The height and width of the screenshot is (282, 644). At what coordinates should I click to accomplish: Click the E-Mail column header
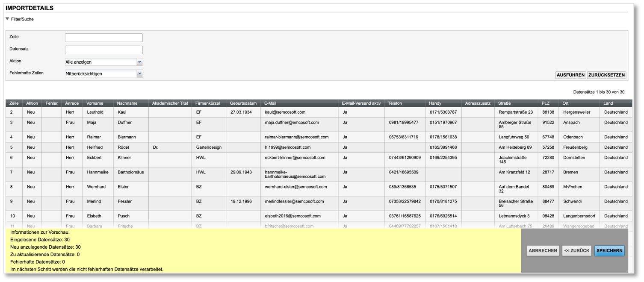270,103
